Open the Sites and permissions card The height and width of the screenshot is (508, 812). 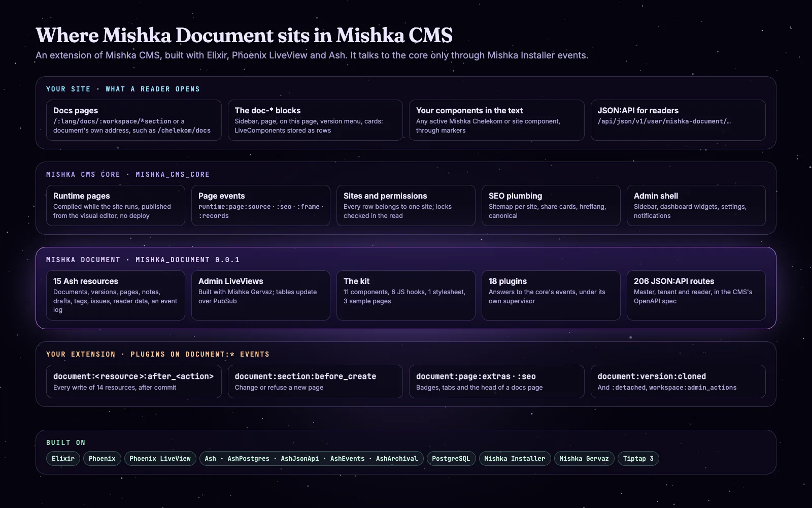[x=406, y=206]
